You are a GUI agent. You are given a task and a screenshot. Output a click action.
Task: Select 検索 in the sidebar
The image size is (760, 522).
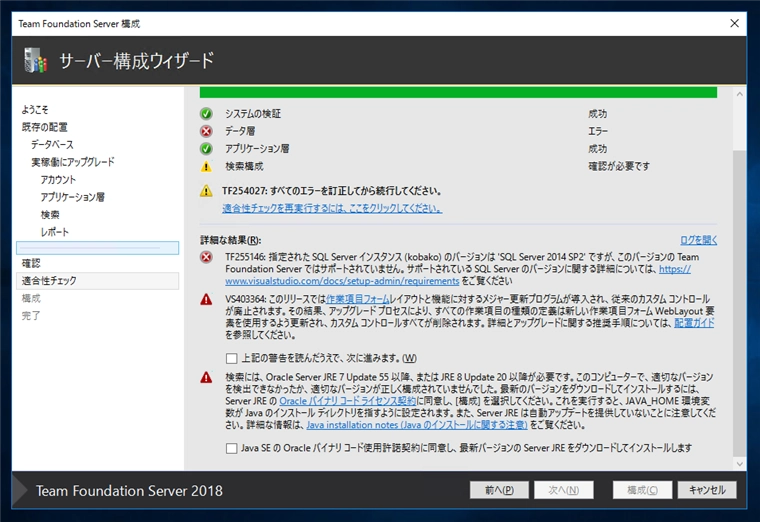coord(50,214)
